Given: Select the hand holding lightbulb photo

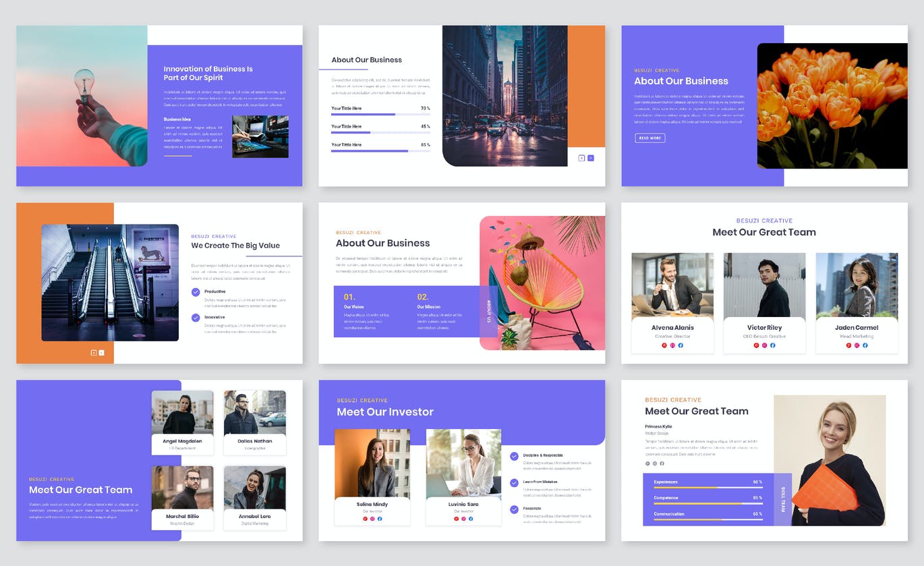Looking at the screenshot, I should (x=82, y=96).
